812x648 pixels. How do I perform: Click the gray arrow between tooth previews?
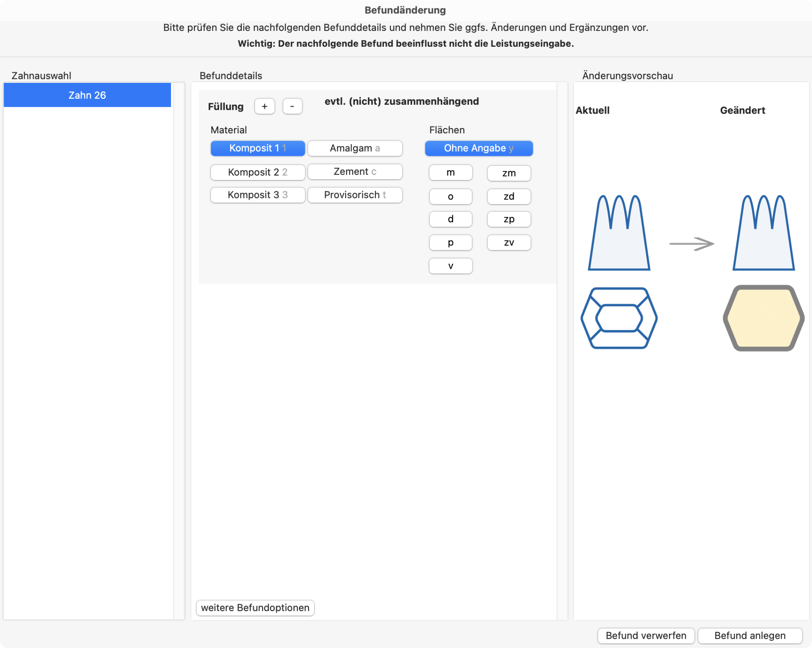[691, 243]
